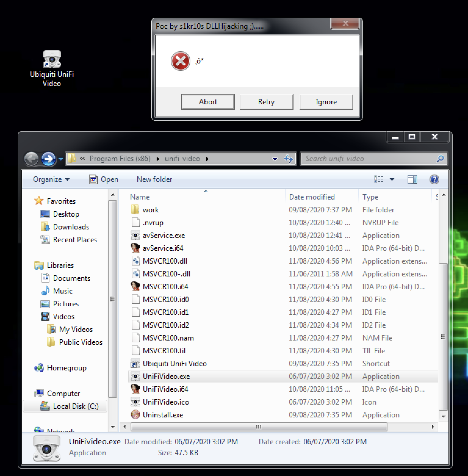Screen dimensions: 468x476
Task: Open the view options dropdown arrow
Action: coord(392,179)
